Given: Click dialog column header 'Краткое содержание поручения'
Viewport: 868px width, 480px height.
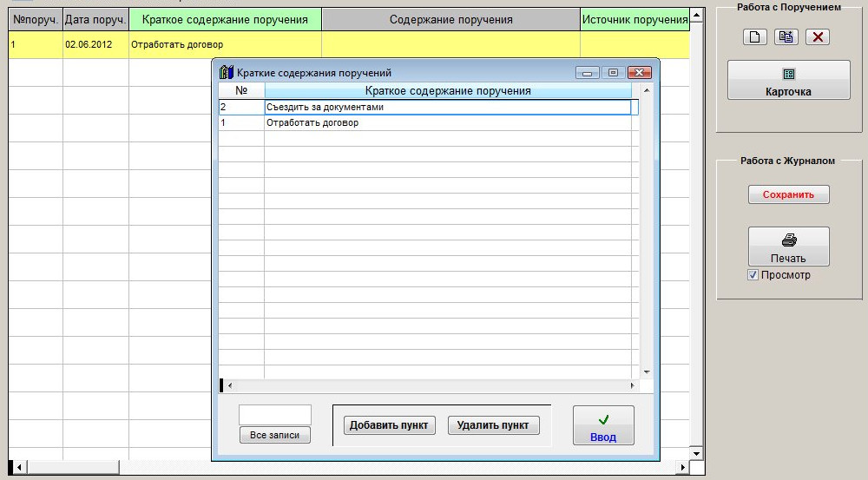Looking at the screenshot, I should 448,91.
